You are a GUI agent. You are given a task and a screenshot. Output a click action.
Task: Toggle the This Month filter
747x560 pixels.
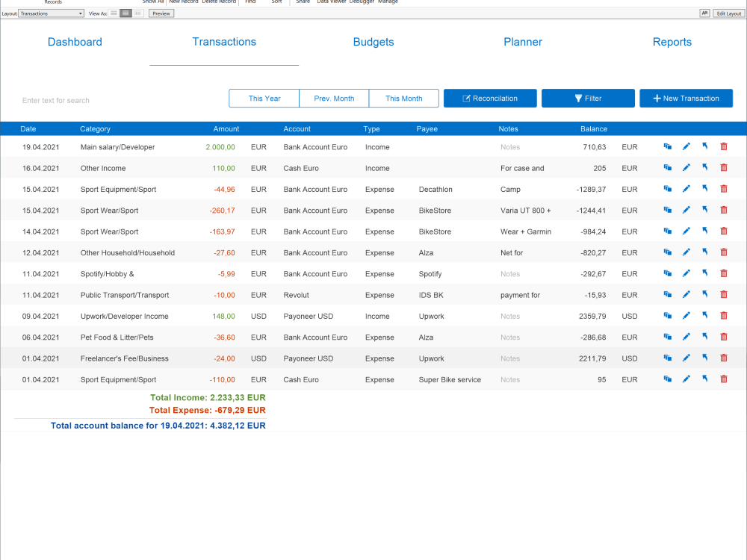pos(403,98)
